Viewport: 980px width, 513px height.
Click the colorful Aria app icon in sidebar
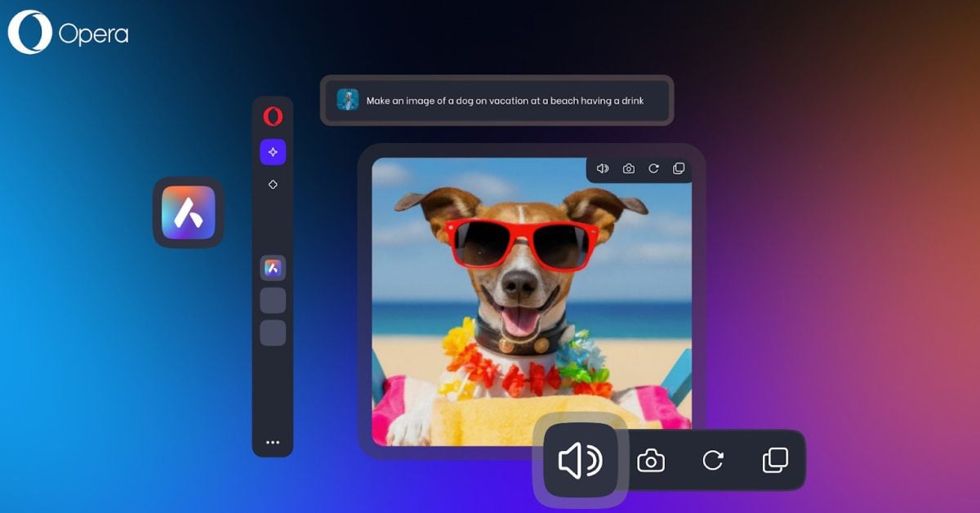coord(273,267)
